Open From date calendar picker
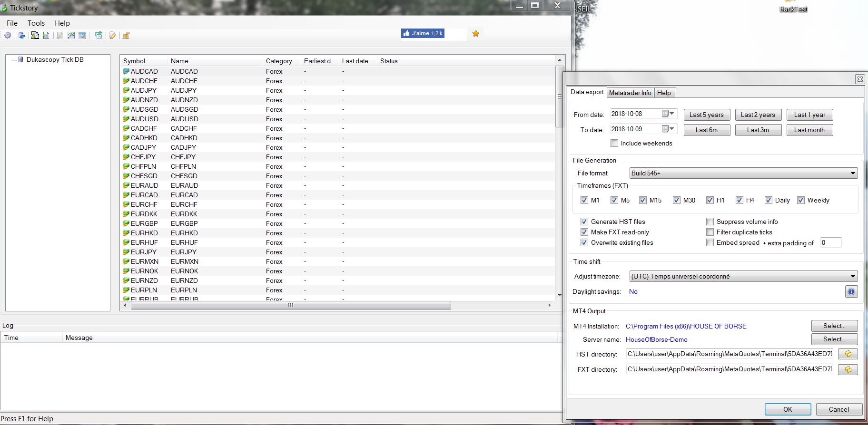Viewport: 868px width, 425px height. [x=668, y=114]
